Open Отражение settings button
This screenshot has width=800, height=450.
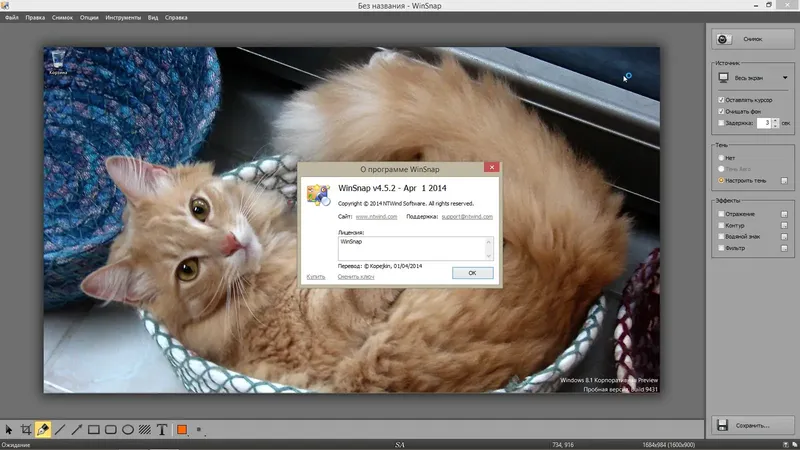[x=784, y=214]
